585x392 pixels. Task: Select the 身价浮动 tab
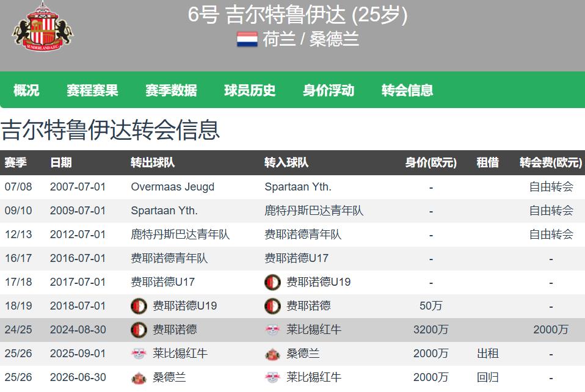(x=329, y=90)
